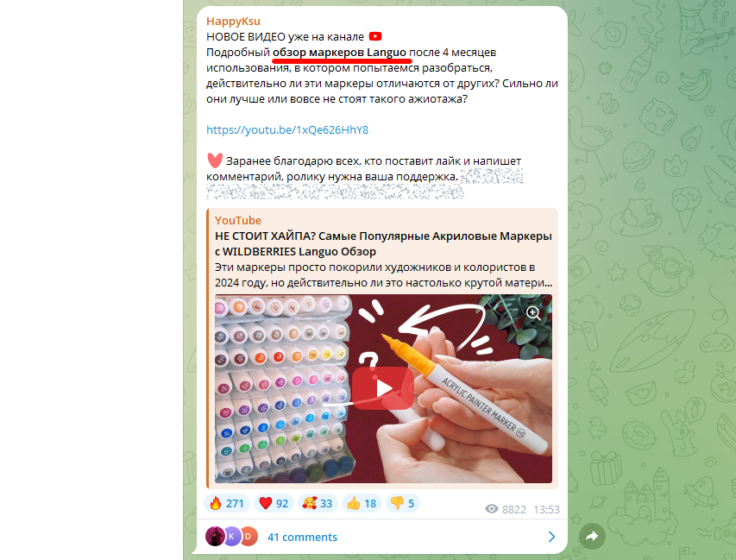Viewport: 736px width, 560px height.
Task: Click the orange D commenter avatar
Action: point(248,536)
